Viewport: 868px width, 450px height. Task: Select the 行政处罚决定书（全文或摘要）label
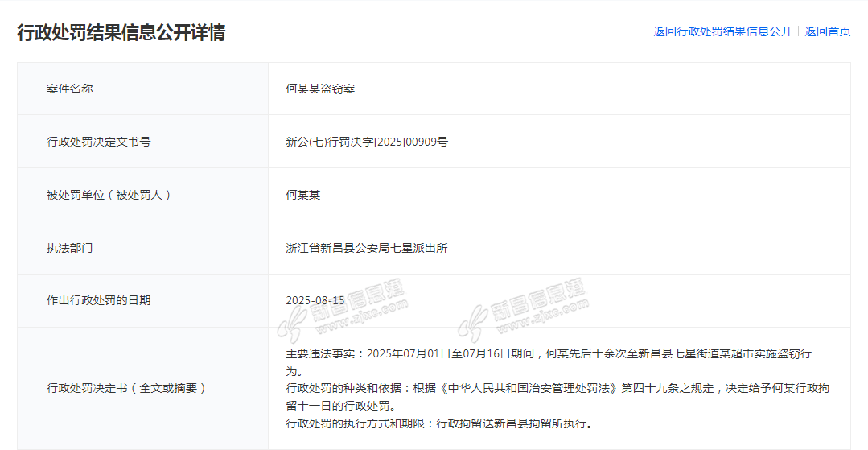click(127, 388)
